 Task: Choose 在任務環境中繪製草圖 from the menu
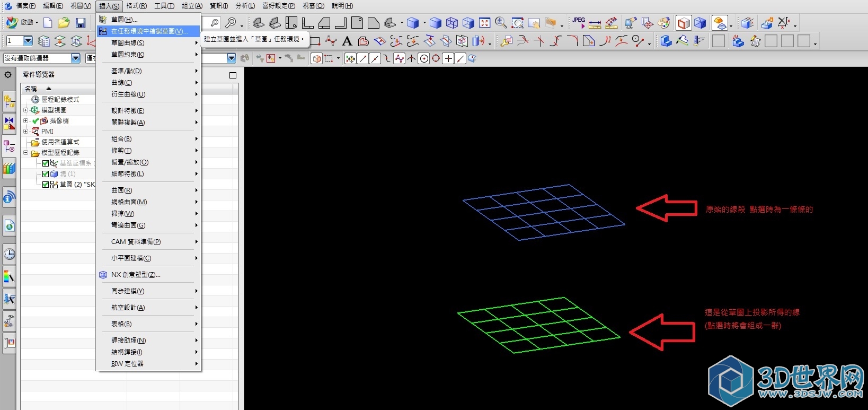149,31
